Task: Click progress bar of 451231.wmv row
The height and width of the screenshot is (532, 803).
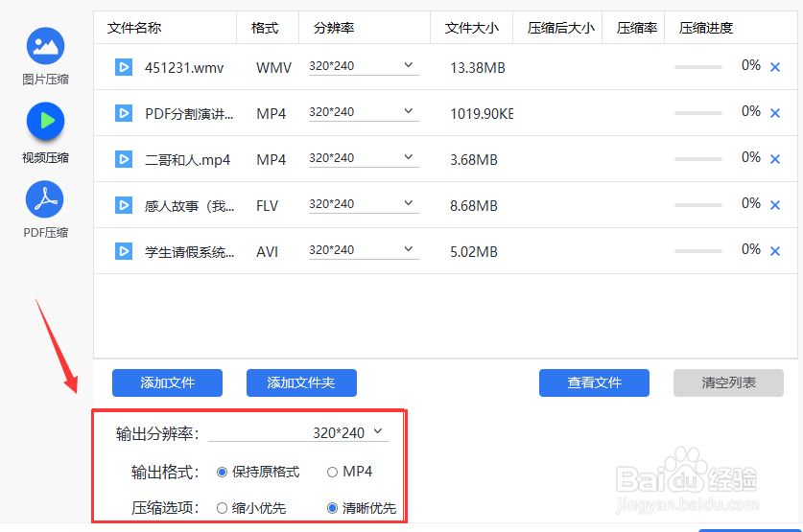Action: pyautogui.click(x=698, y=67)
